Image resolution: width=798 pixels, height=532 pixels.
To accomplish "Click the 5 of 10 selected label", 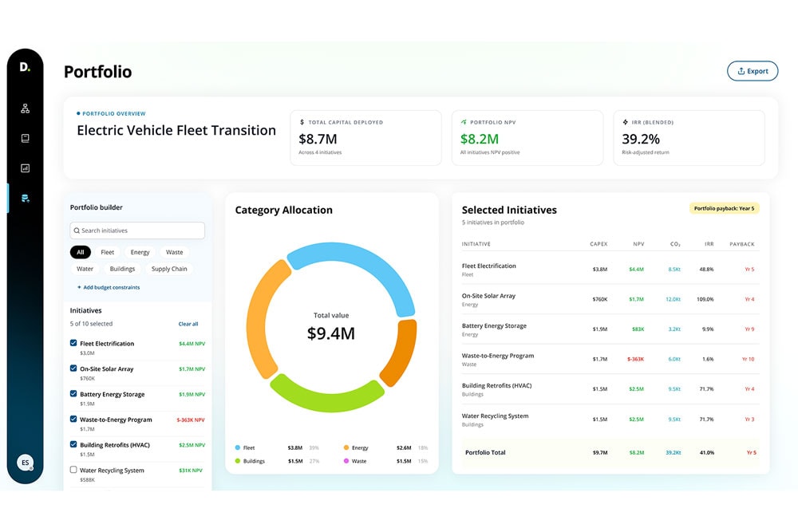I will [x=91, y=324].
